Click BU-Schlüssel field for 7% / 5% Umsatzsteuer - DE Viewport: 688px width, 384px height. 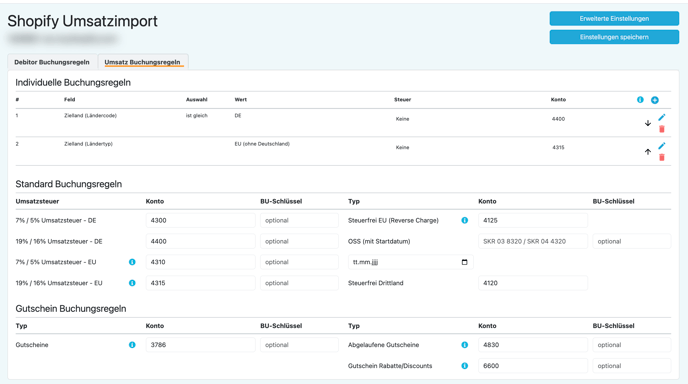coord(299,220)
